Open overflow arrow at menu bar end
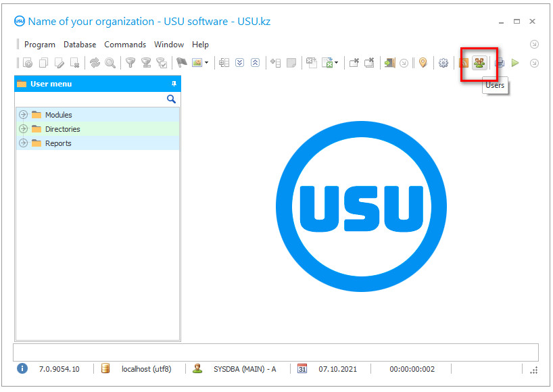Viewport: 553px width, 392px height. (534, 45)
